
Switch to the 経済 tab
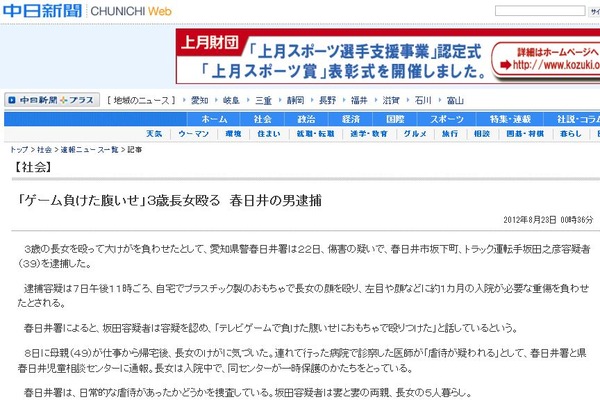[351, 119]
